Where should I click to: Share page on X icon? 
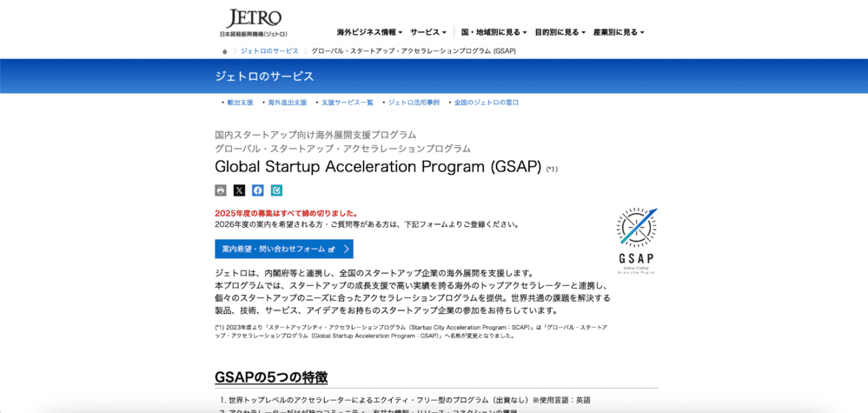pos(239,190)
